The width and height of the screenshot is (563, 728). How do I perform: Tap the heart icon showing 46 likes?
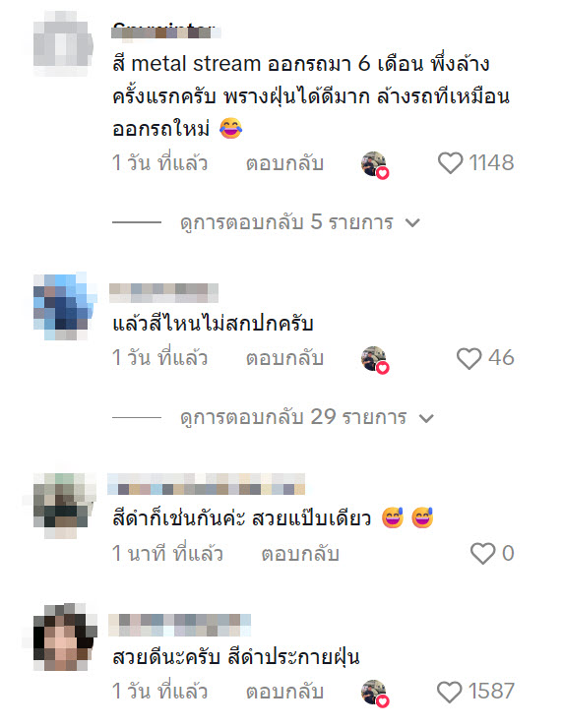pos(469,358)
